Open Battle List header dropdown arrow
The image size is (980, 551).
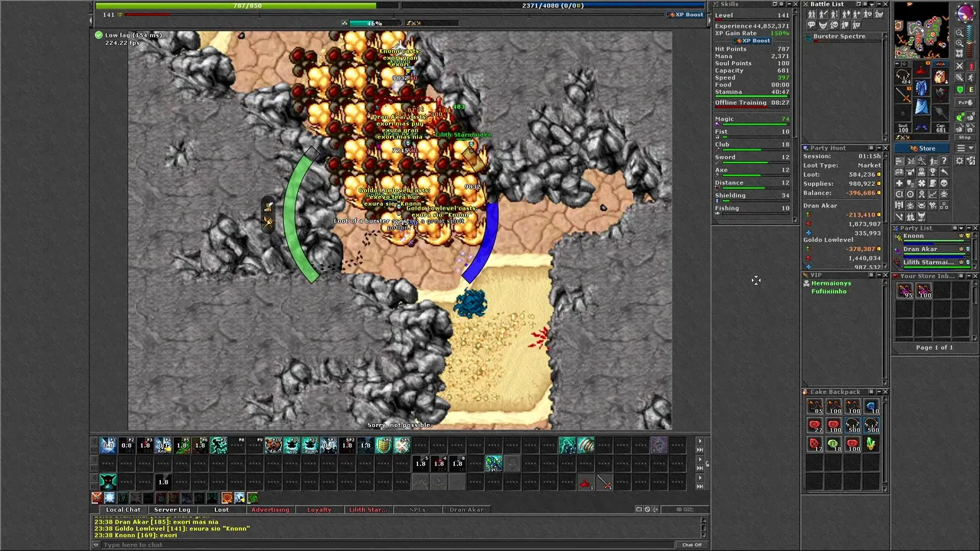pyautogui.click(x=871, y=5)
